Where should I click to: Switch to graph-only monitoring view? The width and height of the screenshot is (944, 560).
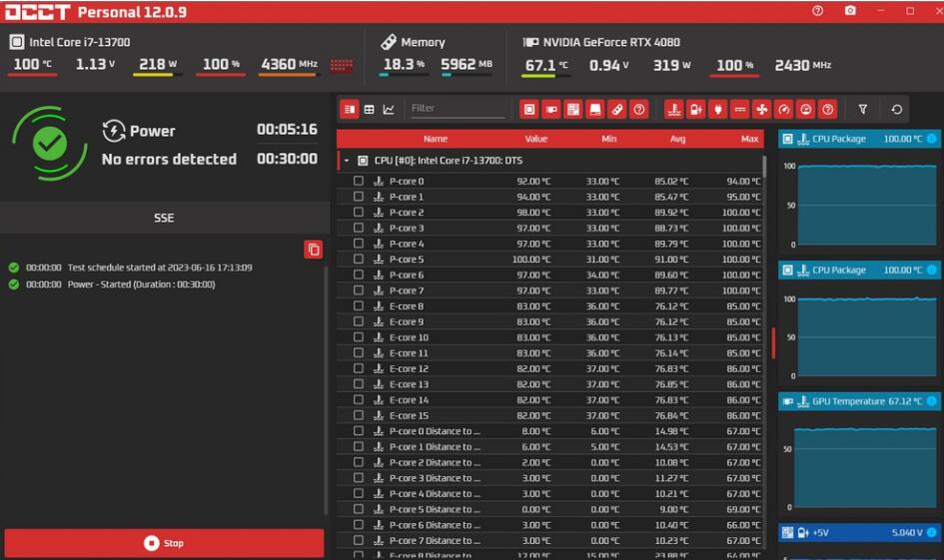click(x=389, y=109)
